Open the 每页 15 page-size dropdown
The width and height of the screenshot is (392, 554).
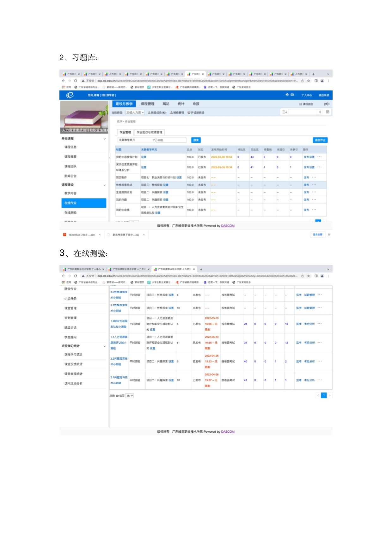pos(130,396)
